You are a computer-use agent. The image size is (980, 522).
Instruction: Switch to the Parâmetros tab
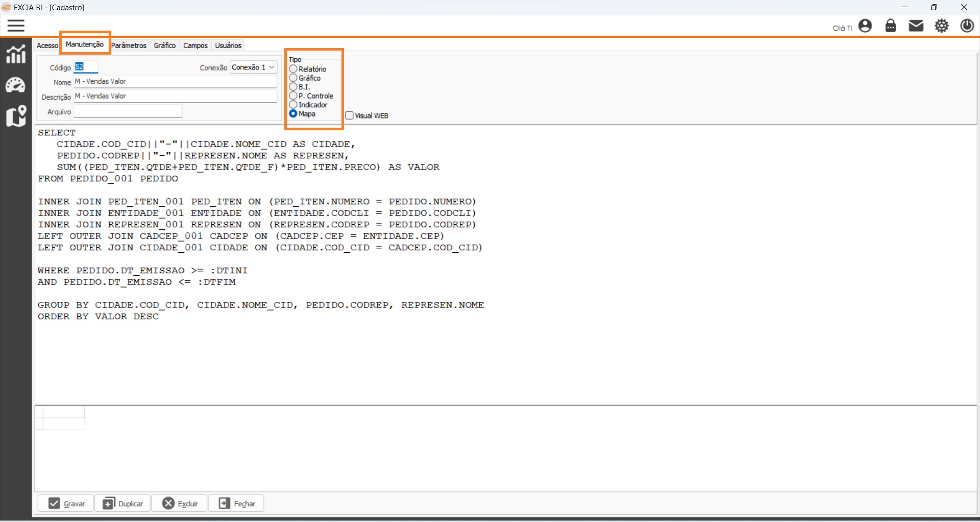129,45
